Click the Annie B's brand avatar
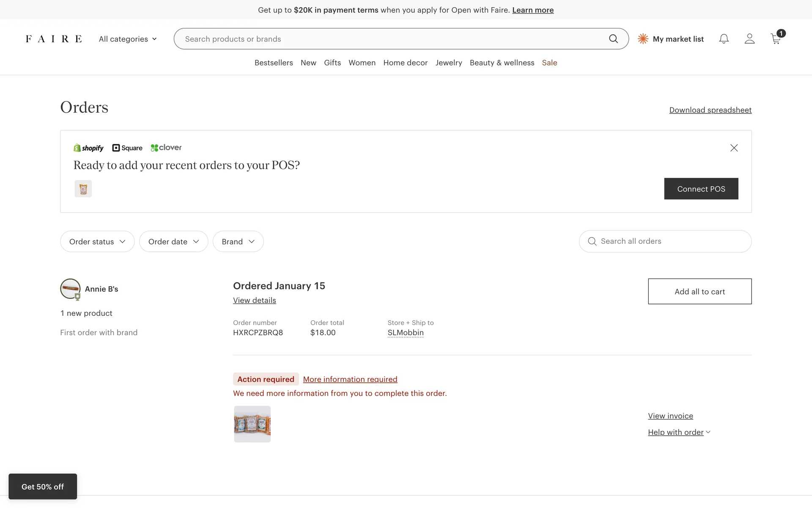The height and width of the screenshot is (508, 812). (x=70, y=289)
